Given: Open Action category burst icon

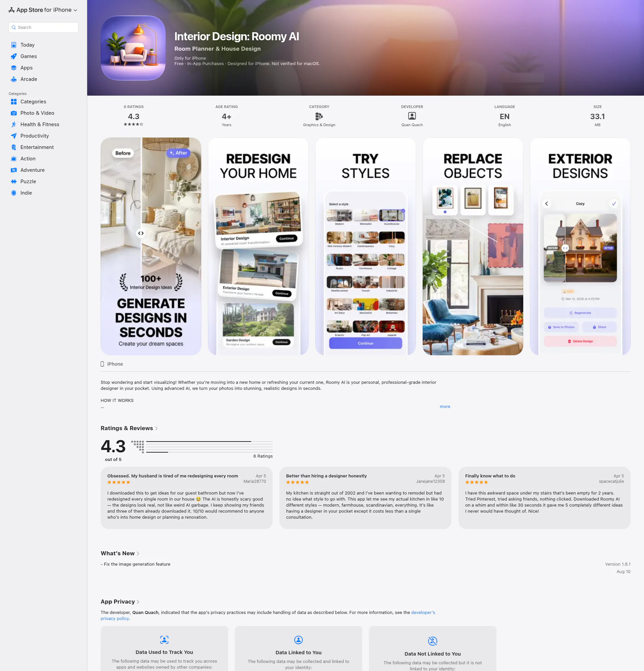Looking at the screenshot, I should [x=14, y=158].
